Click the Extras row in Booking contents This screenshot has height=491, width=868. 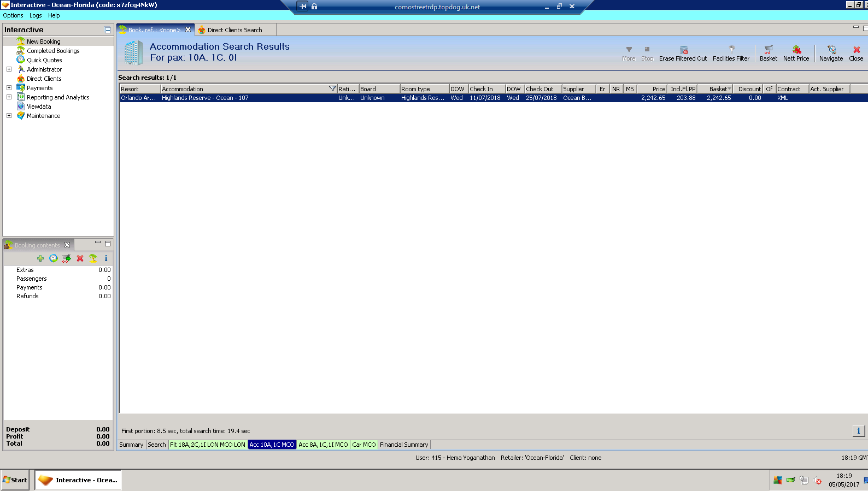(58, 270)
